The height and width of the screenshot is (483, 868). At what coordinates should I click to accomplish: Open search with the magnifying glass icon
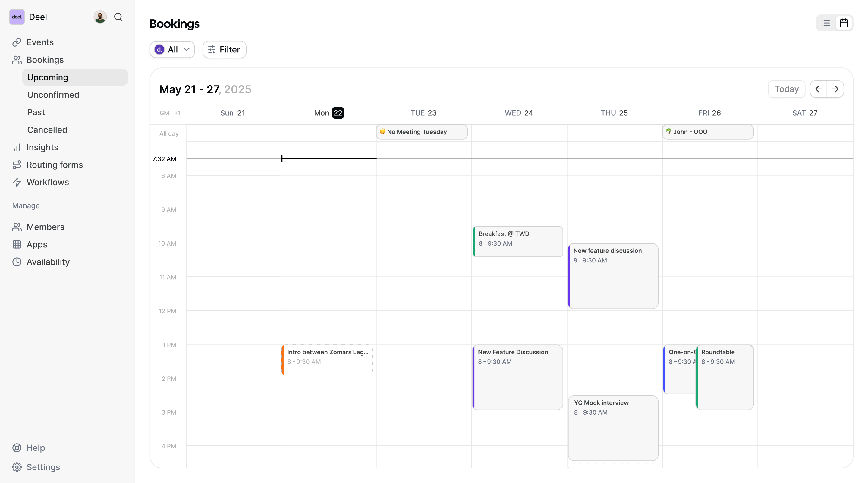tap(119, 17)
